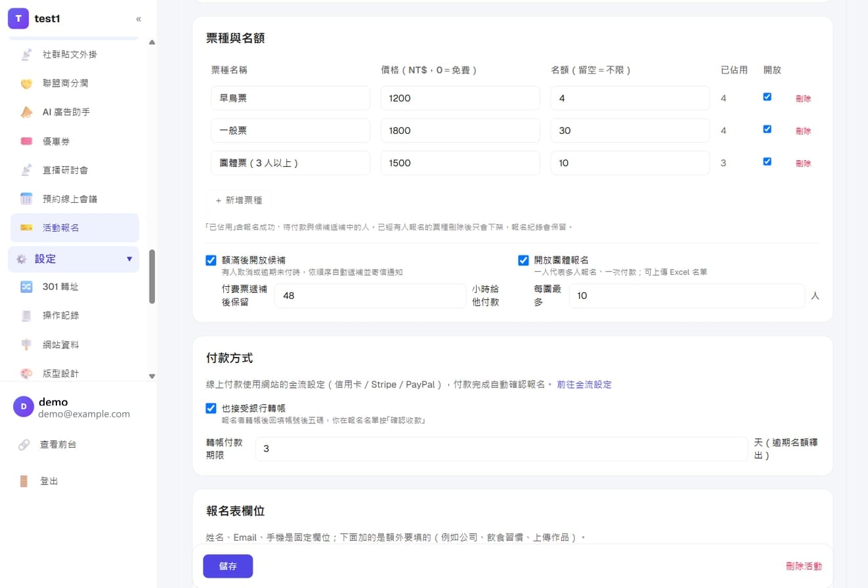This screenshot has width=868, height=588.
Task: Open 優惠券 menu item
Action: [x=75, y=141]
